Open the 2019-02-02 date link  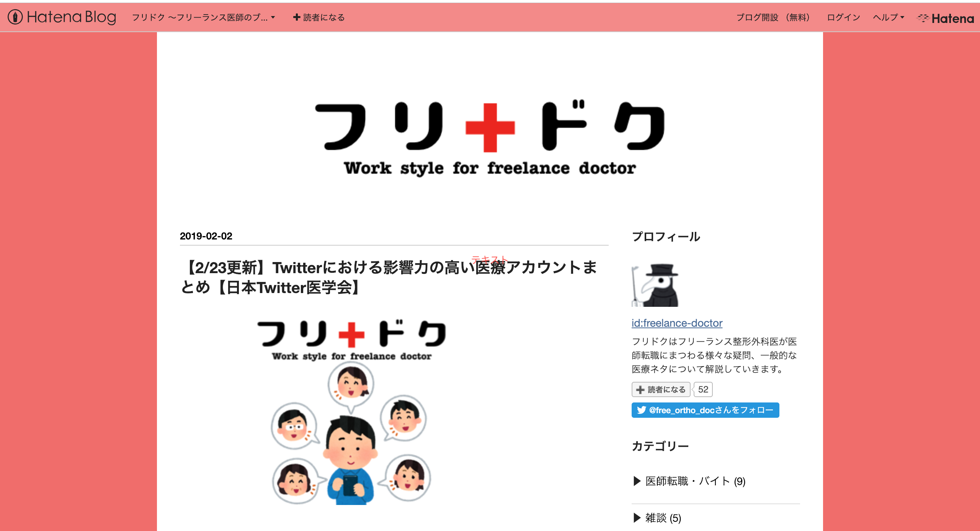206,236
